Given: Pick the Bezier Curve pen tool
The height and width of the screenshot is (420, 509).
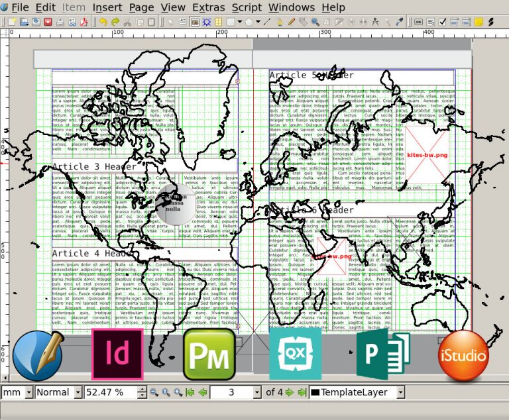Looking at the screenshot, I should 280,22.
